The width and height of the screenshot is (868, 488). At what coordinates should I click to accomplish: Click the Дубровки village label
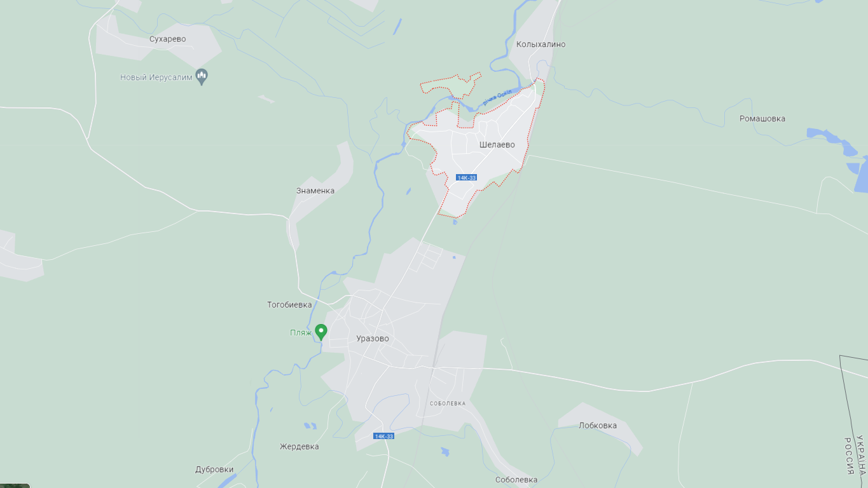point(214,470)
